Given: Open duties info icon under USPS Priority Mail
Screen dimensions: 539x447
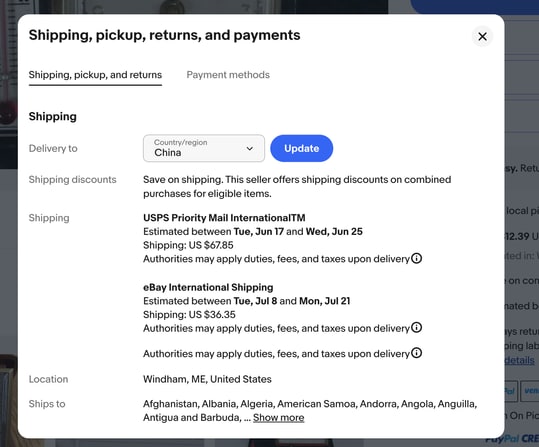Looking at the screenshot, I should click(417, 258).
